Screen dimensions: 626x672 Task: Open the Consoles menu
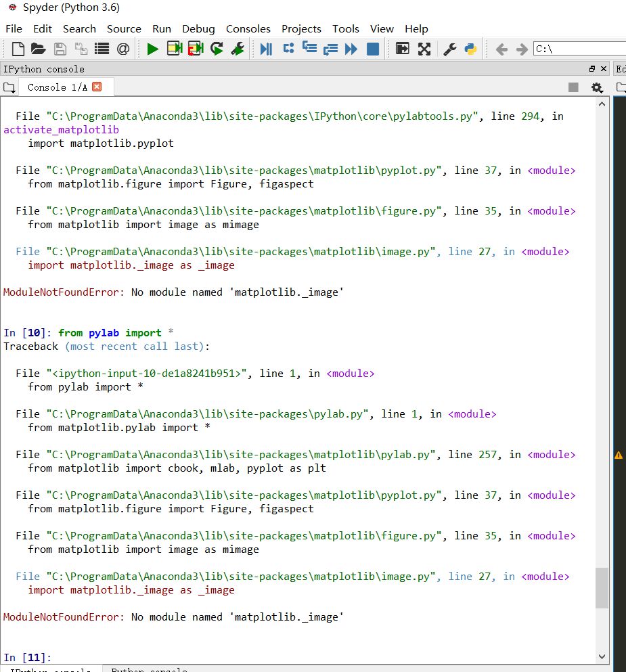[248, 28]
